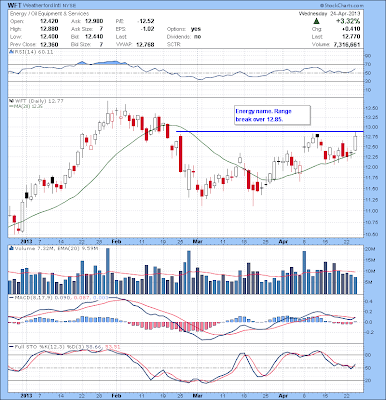Click the 'Energy name. Range break' annotation box
Viewport: 386px width, 400px height.
click(272, 115)
